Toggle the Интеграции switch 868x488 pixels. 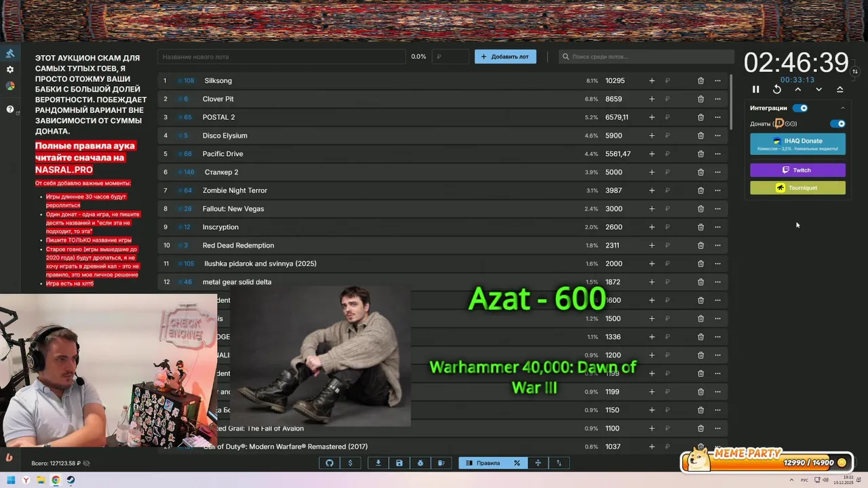(800, 108)
